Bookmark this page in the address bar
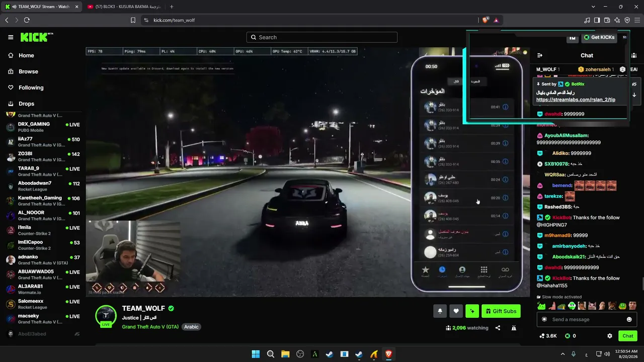Viewport: 644px width, 362px height. point(133,20)
